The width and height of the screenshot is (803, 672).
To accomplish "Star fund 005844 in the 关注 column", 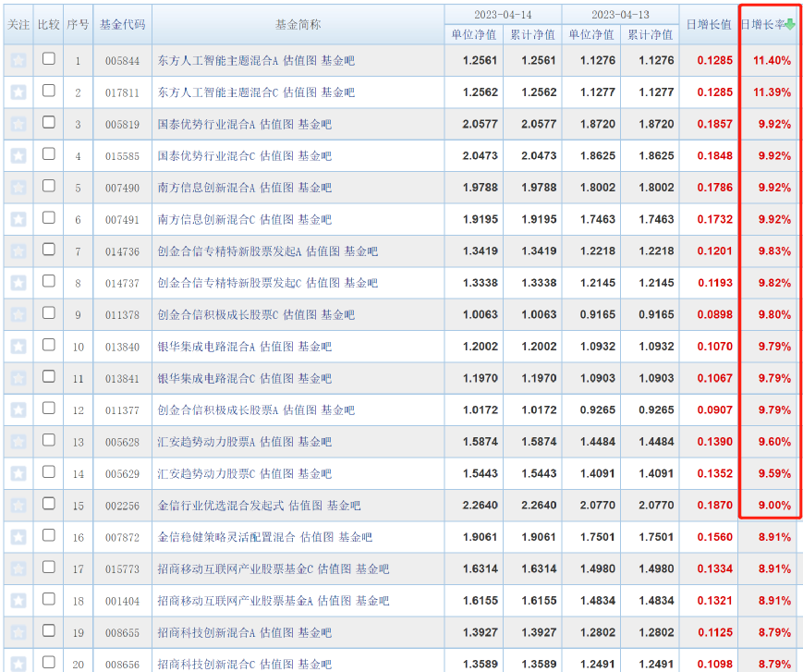I will point(18,61).
